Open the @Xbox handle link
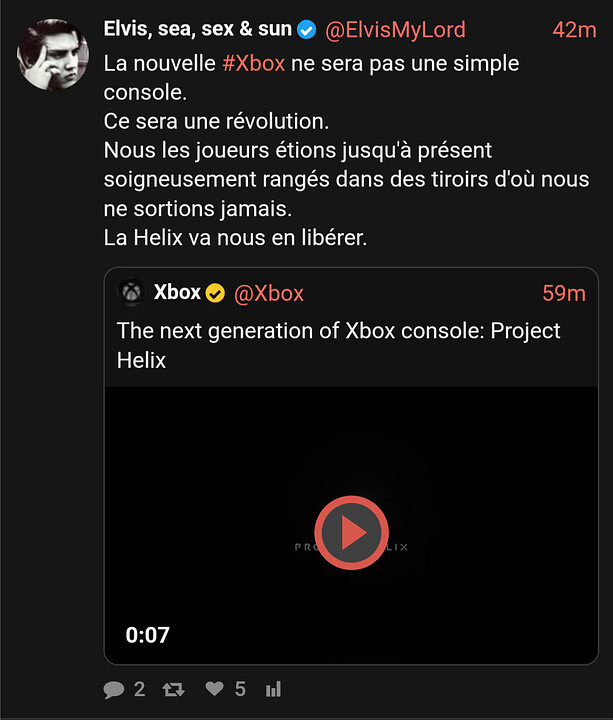 click(x=269, y=293)
